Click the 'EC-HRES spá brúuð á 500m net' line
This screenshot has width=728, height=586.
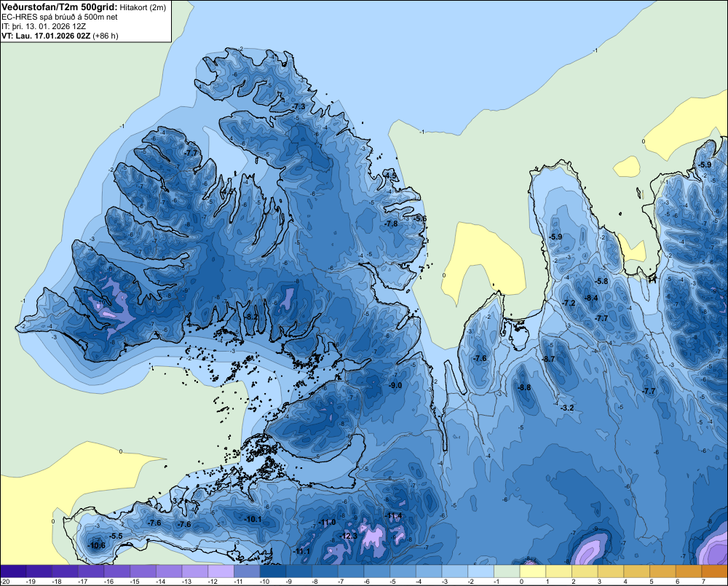pyautogui.click(x=60, y=17)
